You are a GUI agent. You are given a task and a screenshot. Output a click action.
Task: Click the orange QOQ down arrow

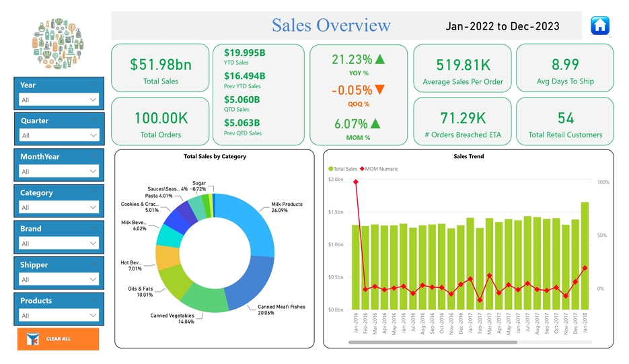tap(380, 90)
